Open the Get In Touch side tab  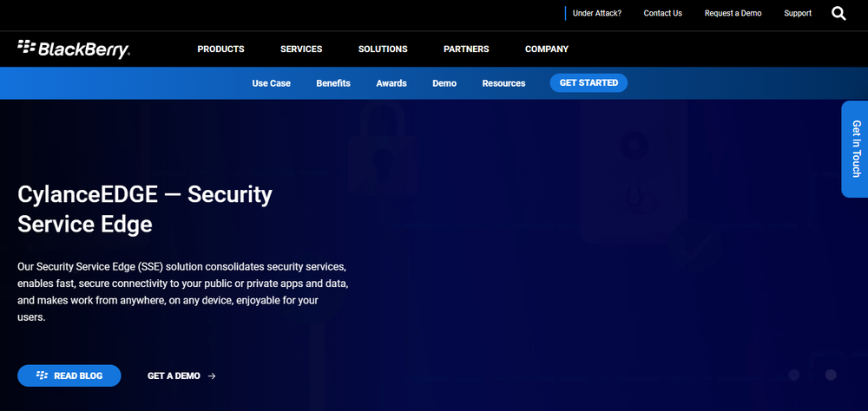(x=855, y=149)
